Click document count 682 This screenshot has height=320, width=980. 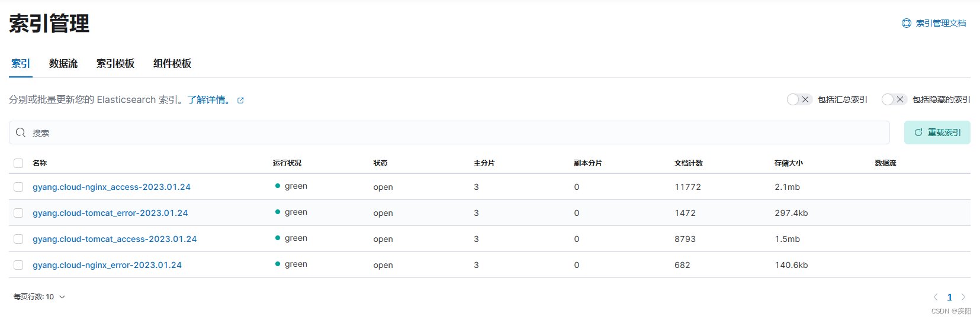click(683, 265)
